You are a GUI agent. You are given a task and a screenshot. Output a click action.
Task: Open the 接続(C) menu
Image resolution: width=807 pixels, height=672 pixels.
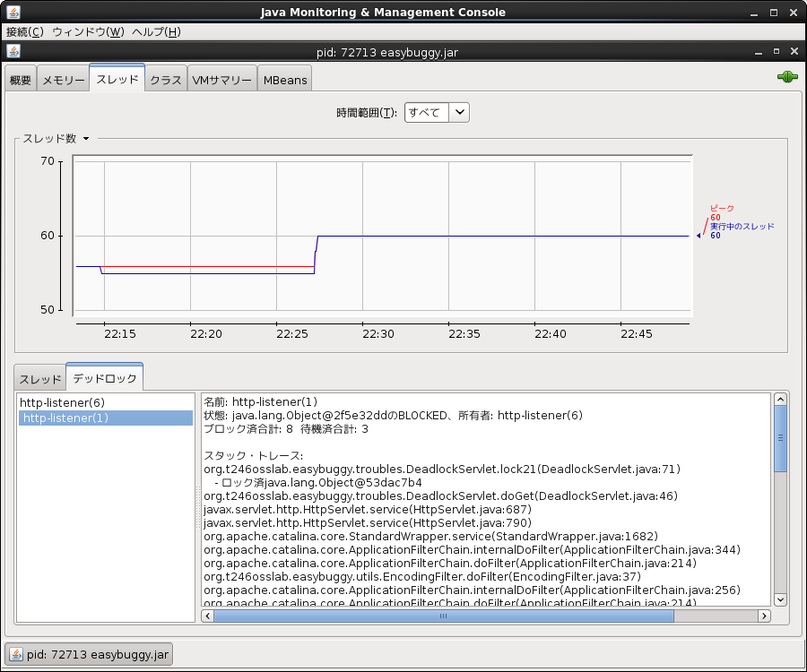(x=25, y=32)
